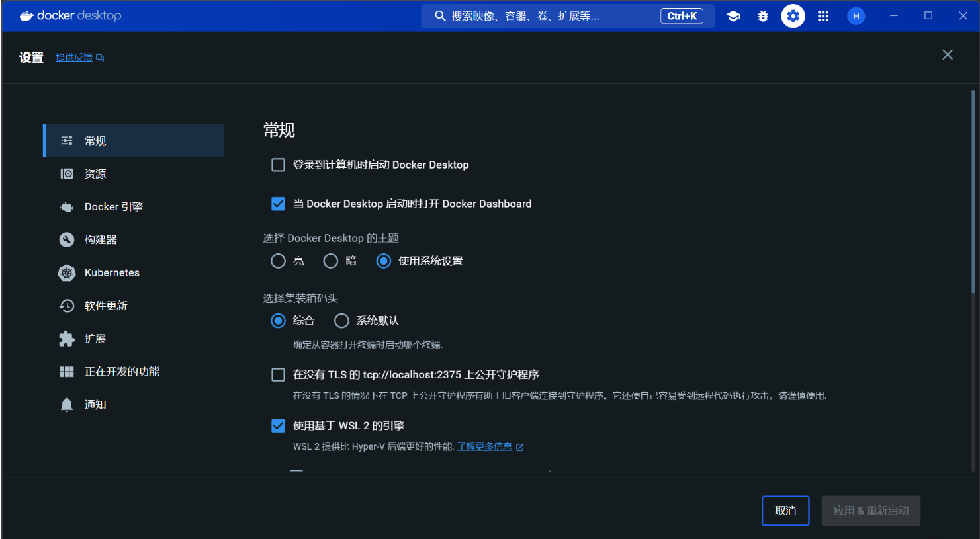Open the Learning Center graduation cap icon

click(733, 16)
